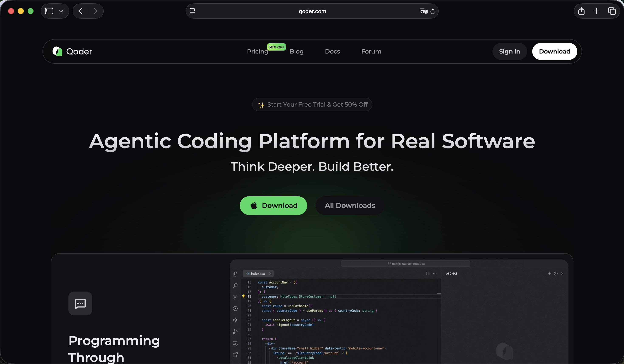
Task: Click the Share icon in Safari toolbar
Action: coord(581,11)
